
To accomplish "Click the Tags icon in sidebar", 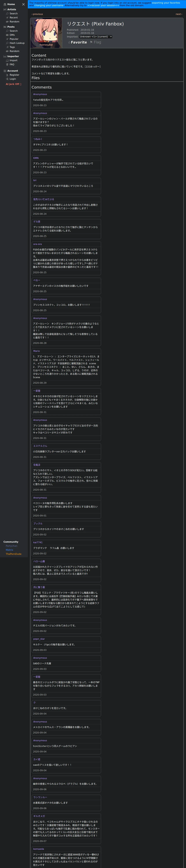I will 7,47.
